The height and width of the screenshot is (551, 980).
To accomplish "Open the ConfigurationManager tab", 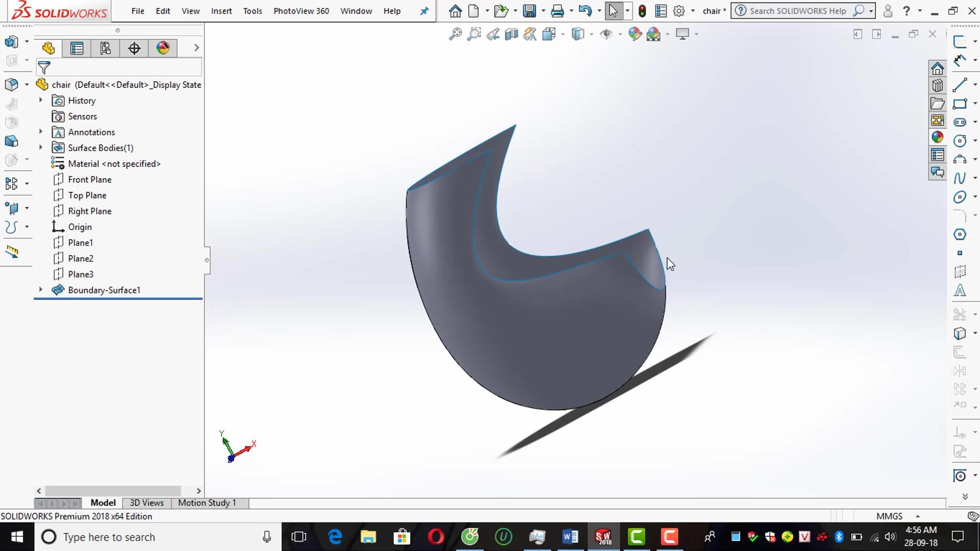I will coord(105,48).
